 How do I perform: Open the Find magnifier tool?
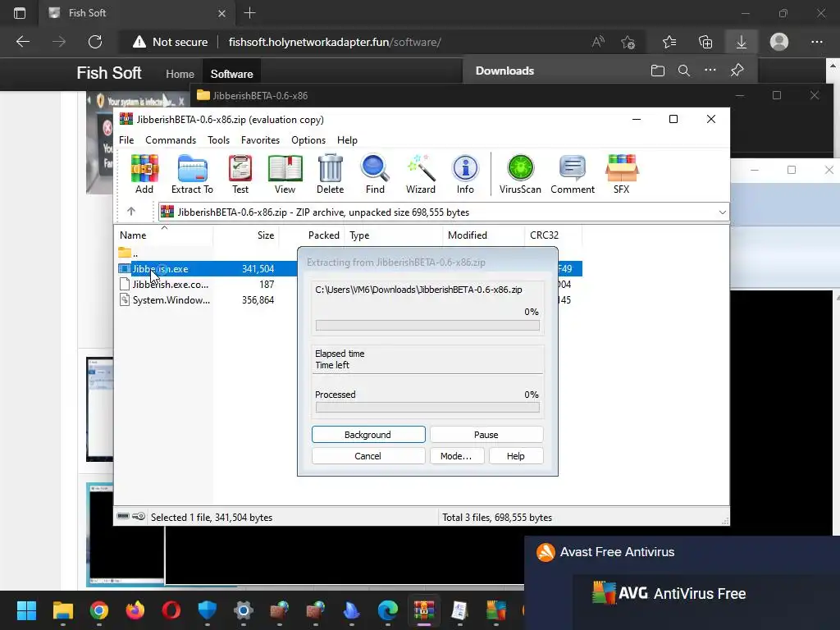(375, 174)
